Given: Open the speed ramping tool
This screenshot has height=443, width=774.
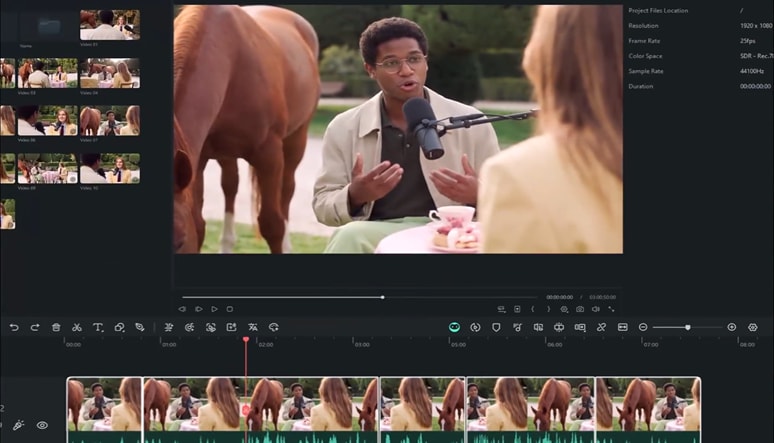Looking at the screenshot, I should [x=189, y=327].
